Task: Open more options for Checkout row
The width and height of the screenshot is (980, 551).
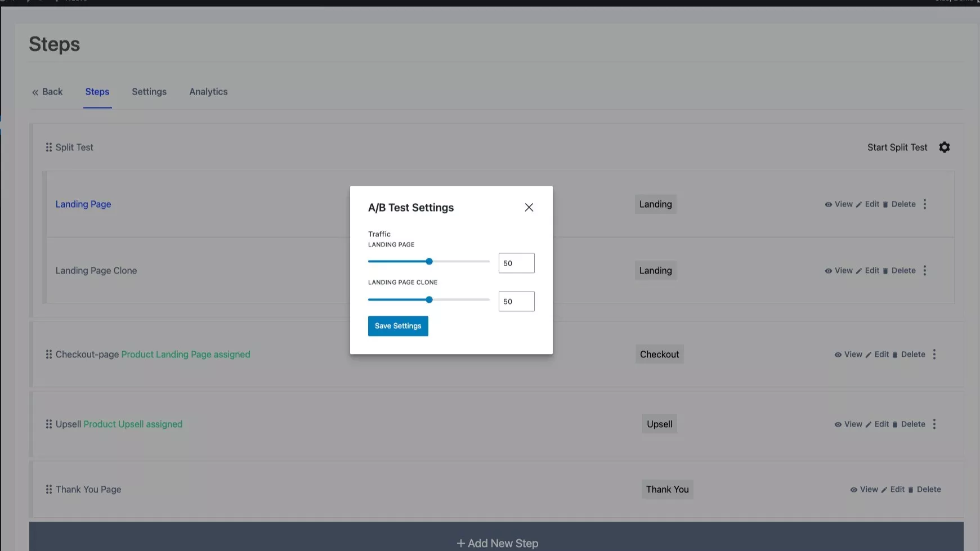Action: pos(934,355)
